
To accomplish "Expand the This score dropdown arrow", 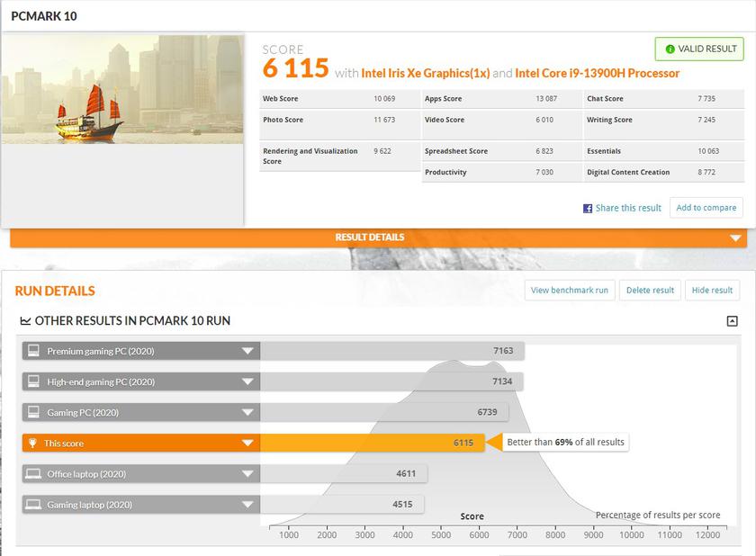I will (x=247, y=443).
